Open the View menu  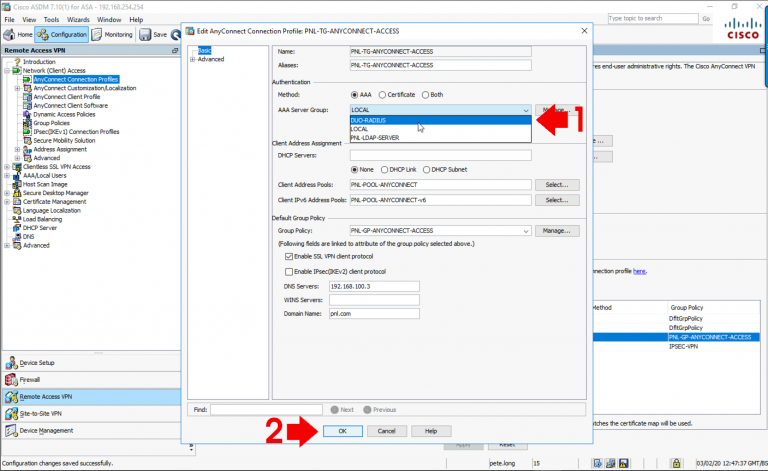point(29,20)
